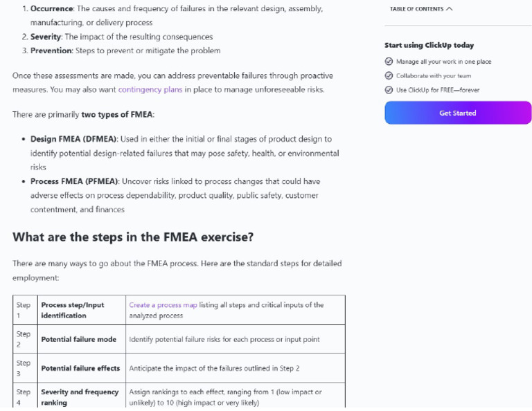Click checkmark icon beside Use ClickUp for FREE

(x=389, y=90)
